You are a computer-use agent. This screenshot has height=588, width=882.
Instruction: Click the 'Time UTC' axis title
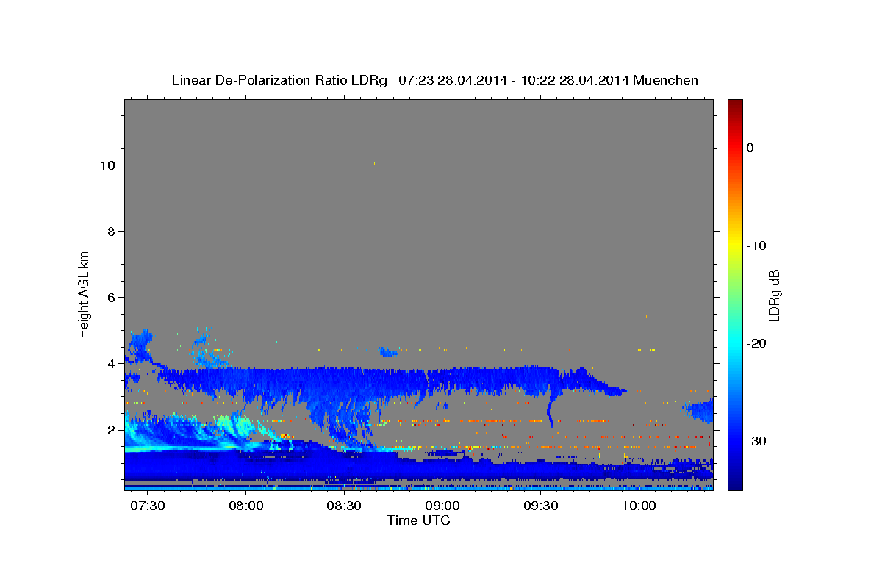tap(418, 520)
